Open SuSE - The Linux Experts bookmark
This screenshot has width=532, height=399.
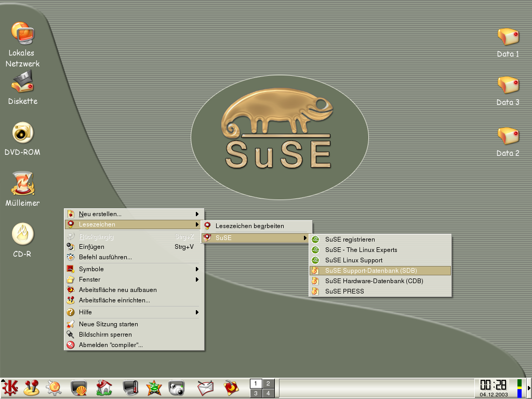click(380, 250)
